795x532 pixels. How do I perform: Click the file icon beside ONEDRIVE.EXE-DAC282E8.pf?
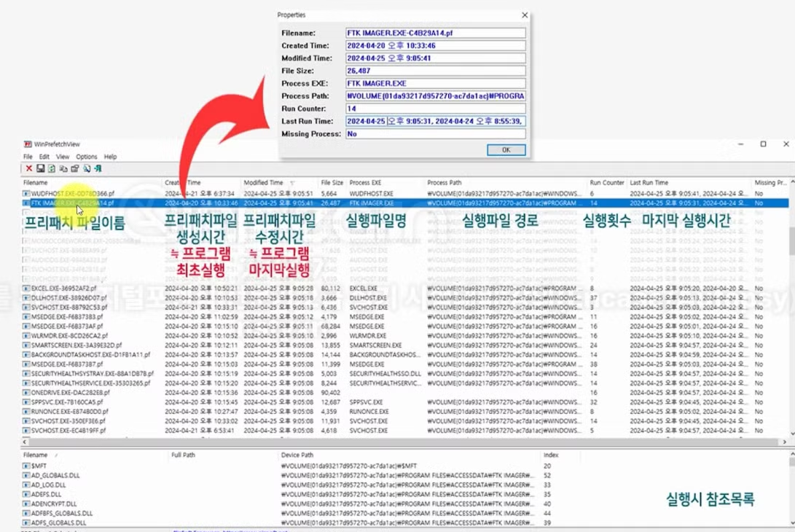click(x=26, y=393)
